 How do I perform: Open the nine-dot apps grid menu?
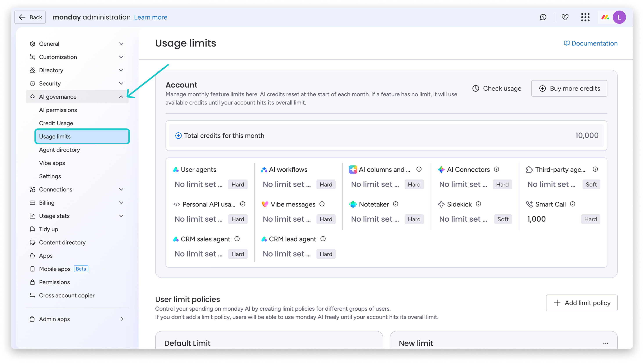(585, 17)
